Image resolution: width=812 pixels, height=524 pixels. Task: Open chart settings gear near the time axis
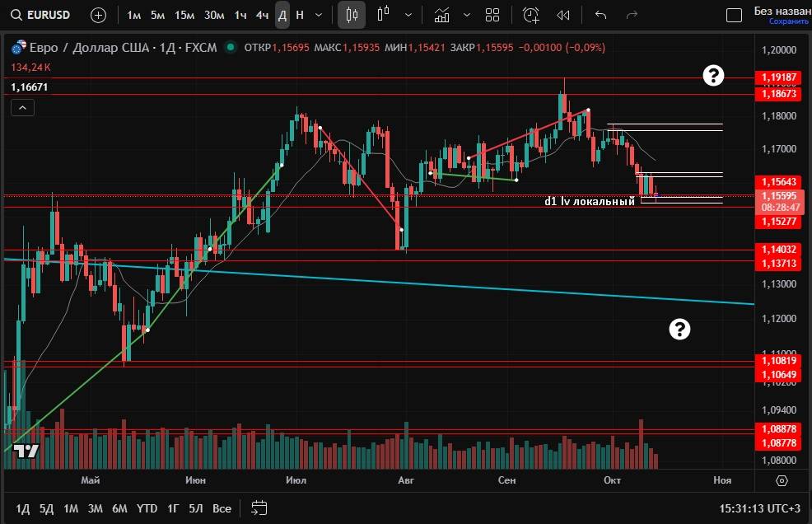coord(782,480)
